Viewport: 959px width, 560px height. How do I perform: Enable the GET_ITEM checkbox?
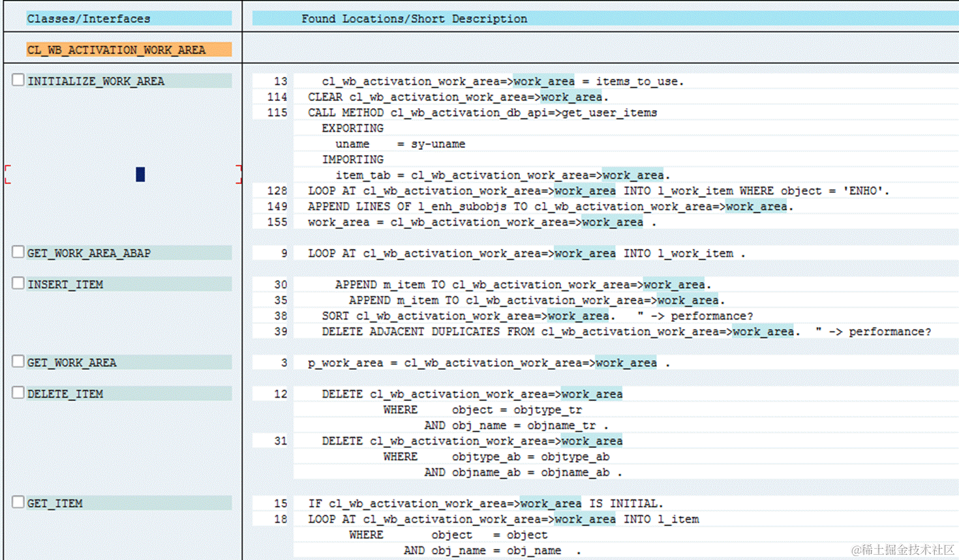(18, 503)
